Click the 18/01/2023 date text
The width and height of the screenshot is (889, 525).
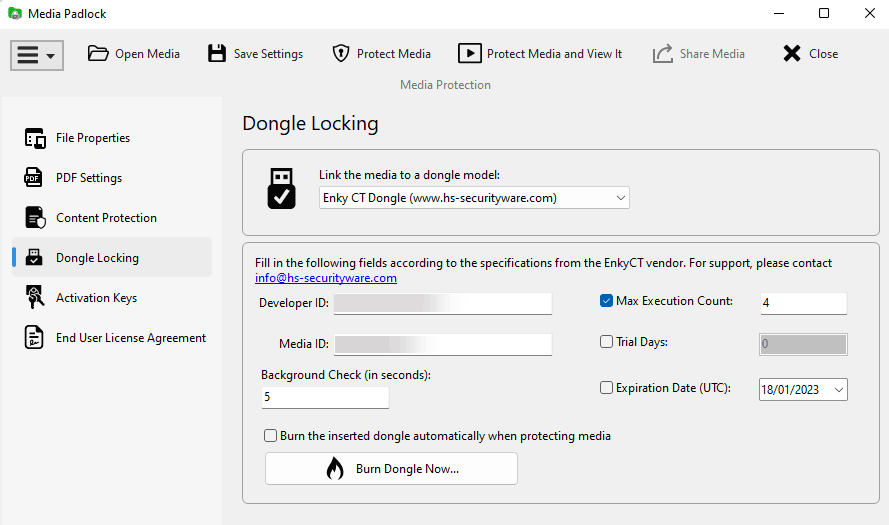pyautogui.click(x=790, y=389)
